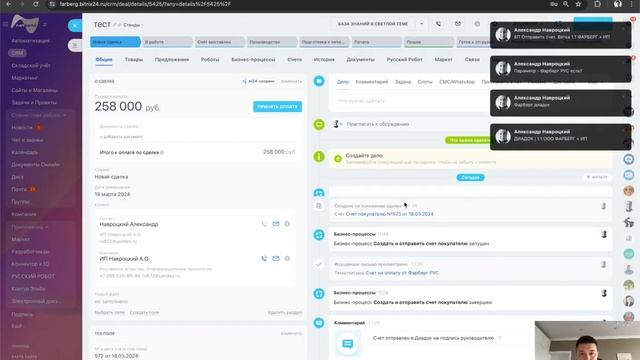Open the gear settings icon in deal header
The height and width of the screenshot is (360, 640).
(x=477, y=24)
